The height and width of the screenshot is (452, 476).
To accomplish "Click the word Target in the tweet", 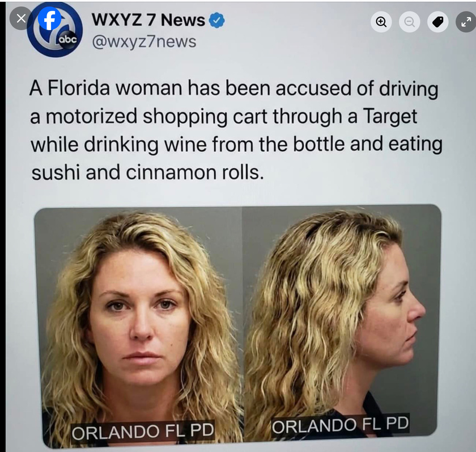I will pyautogui.click(x=390, y=116).
